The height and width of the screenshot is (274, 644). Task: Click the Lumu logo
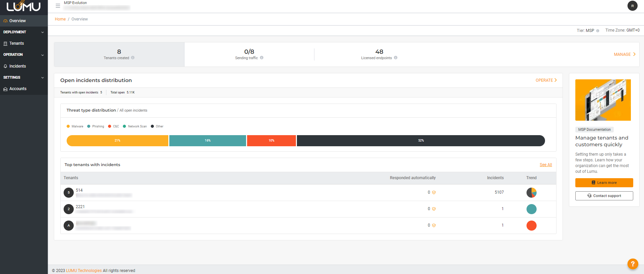point(24,6)
